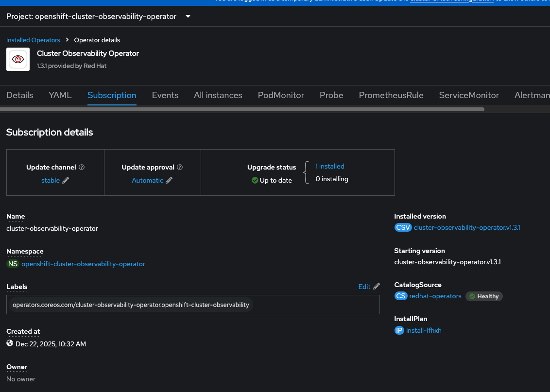Viewport: 550px width, 392px height.
Task: Open the 1 installed link
Action: (x=330, y=166)
